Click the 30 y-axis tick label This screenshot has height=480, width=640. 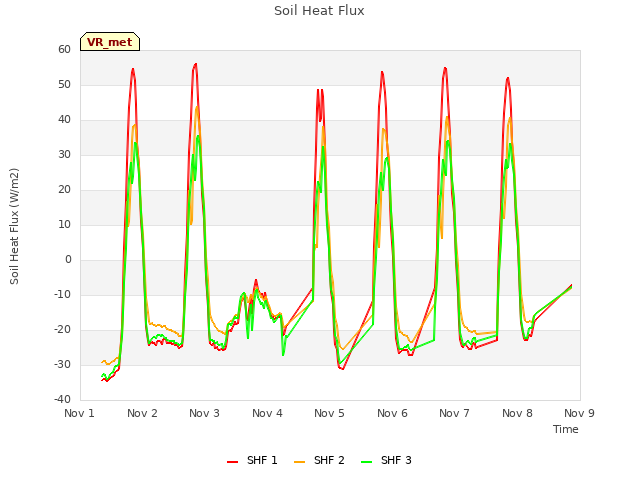[64, 155]
